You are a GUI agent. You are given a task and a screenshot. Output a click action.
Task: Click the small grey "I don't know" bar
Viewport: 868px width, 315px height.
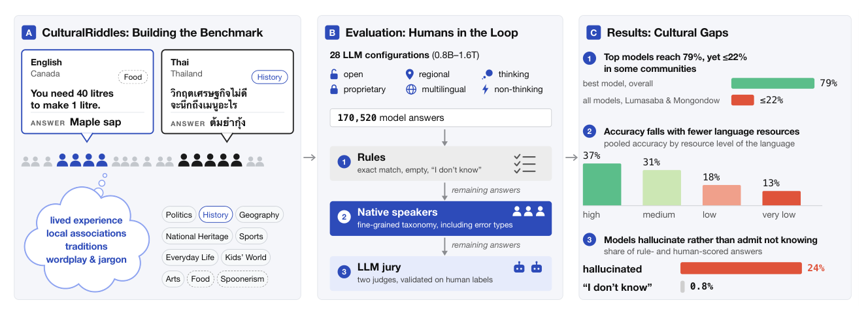(x=682, y=286)
